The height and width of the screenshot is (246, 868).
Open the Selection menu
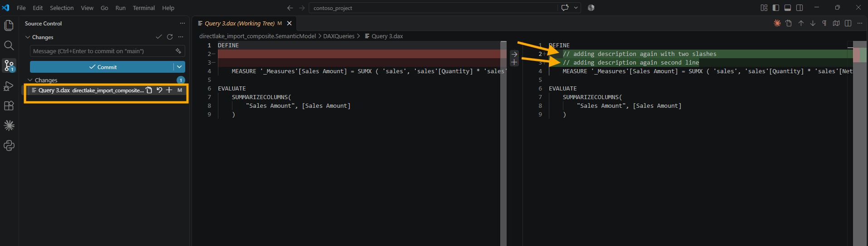62,8
